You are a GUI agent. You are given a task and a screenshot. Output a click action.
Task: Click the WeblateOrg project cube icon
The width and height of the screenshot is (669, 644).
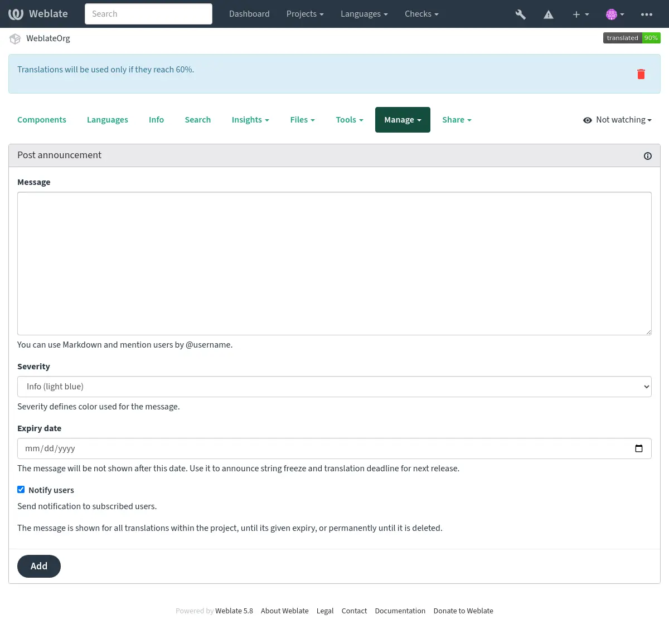(15, 38)
